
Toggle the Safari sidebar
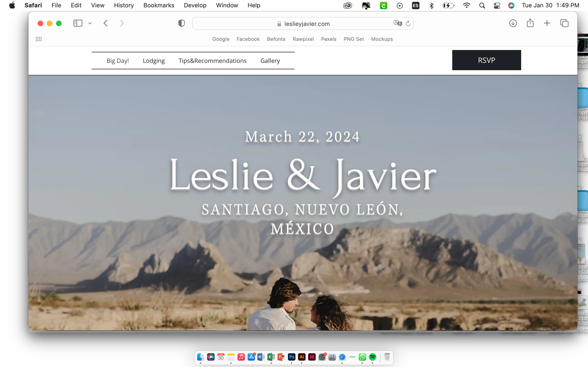click(78, 23)
